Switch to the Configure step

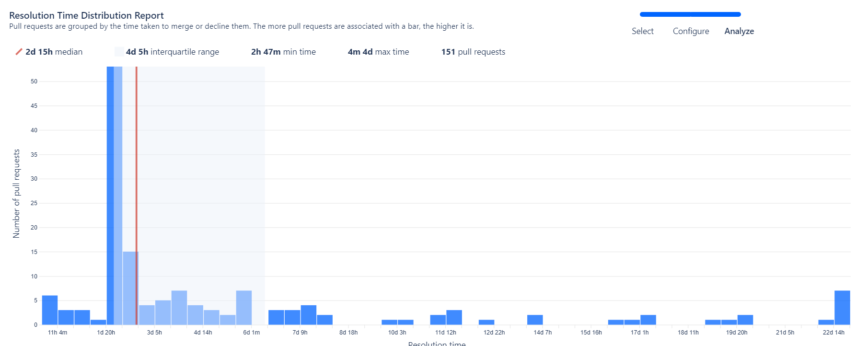[x=691, y=31]
